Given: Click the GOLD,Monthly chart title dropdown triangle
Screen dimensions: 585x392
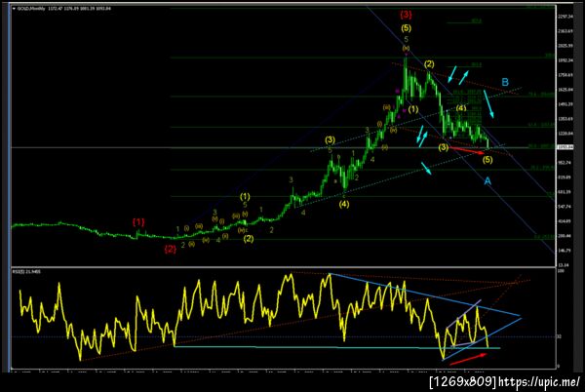Looking at the screenshot, I should tap(15, 8).
